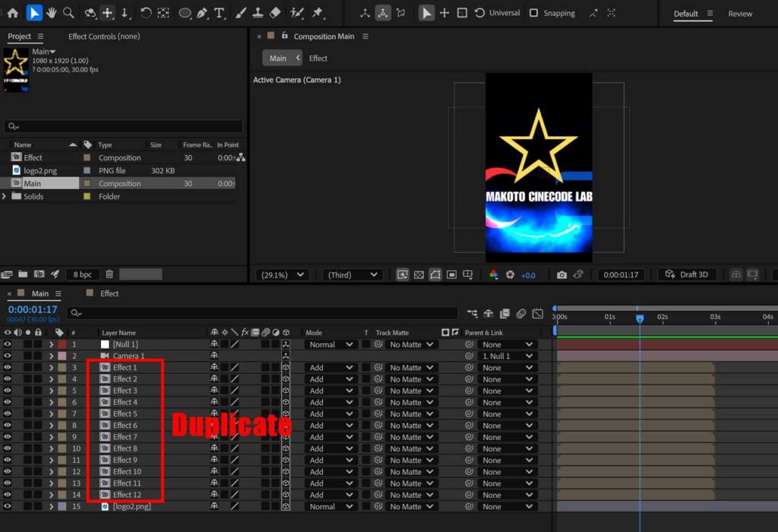Open the Graph Editor in timeline
The image size is (778, 532).
tap(538, 313)
